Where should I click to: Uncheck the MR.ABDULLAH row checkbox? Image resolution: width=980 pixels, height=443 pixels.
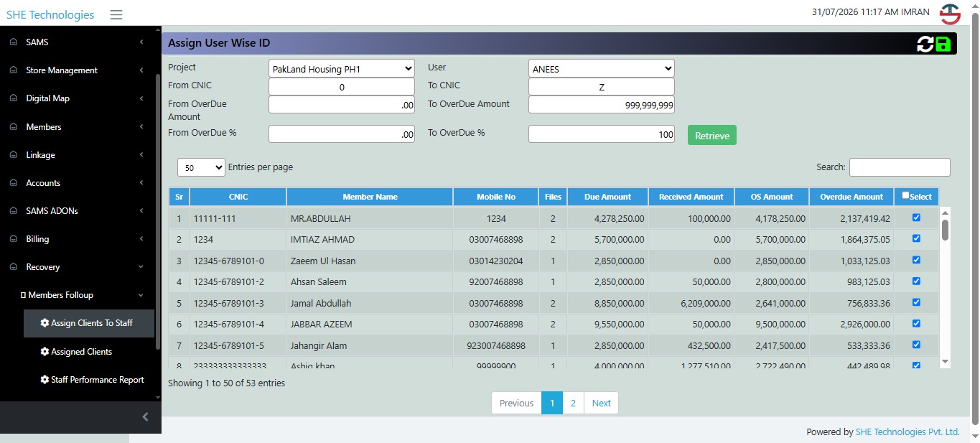(915, 218)
